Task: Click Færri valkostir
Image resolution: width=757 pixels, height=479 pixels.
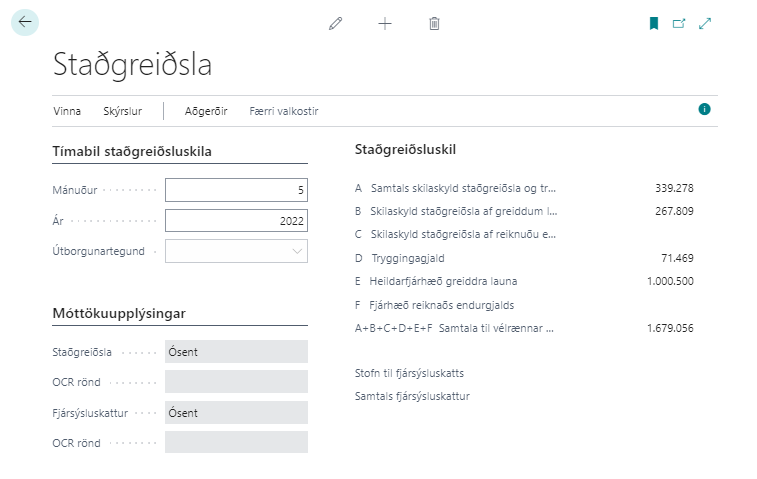Action: pos(284,111)
